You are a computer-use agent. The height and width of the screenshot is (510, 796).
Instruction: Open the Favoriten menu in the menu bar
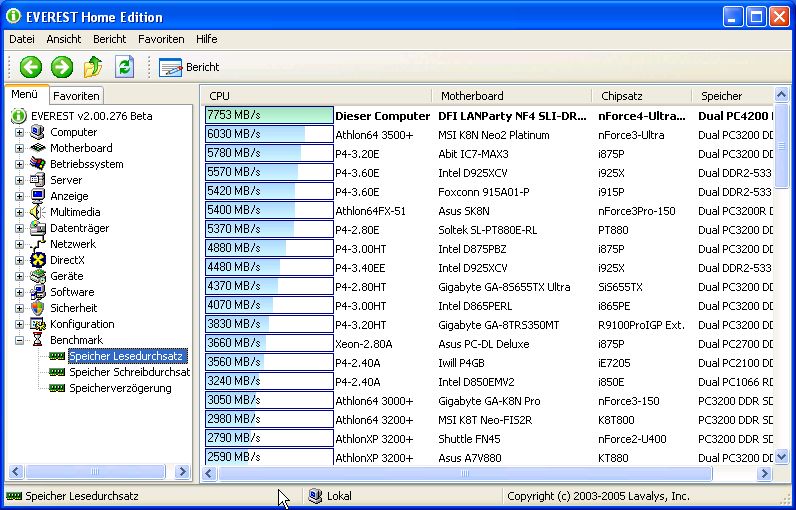click(161, 39)
